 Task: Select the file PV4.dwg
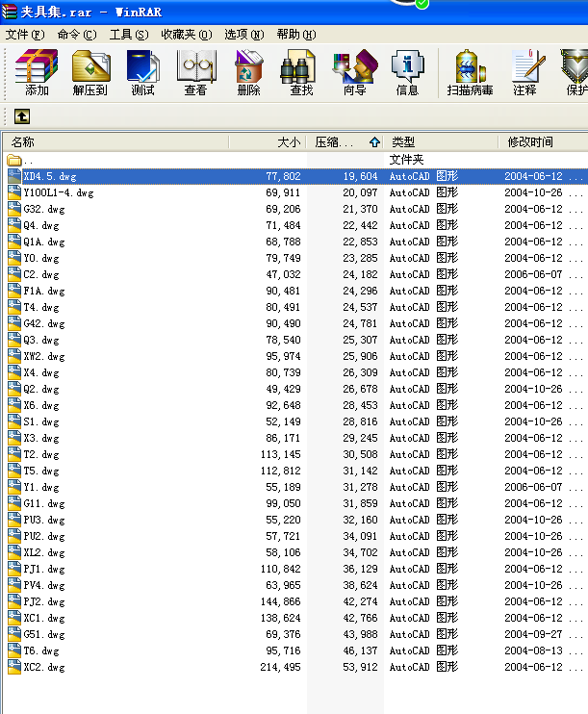[x=44, y=586]
